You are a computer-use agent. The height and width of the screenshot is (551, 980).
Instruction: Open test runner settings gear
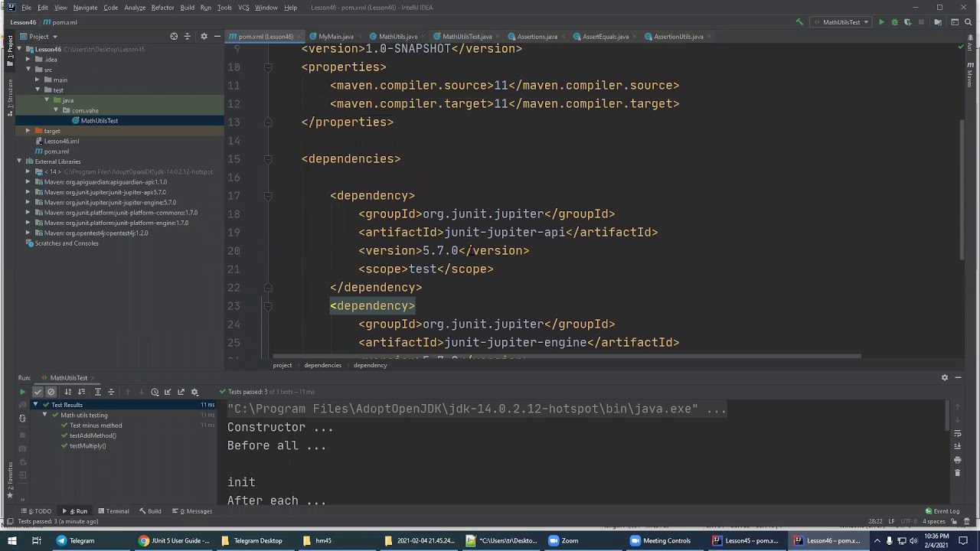(x=194, y=392)
